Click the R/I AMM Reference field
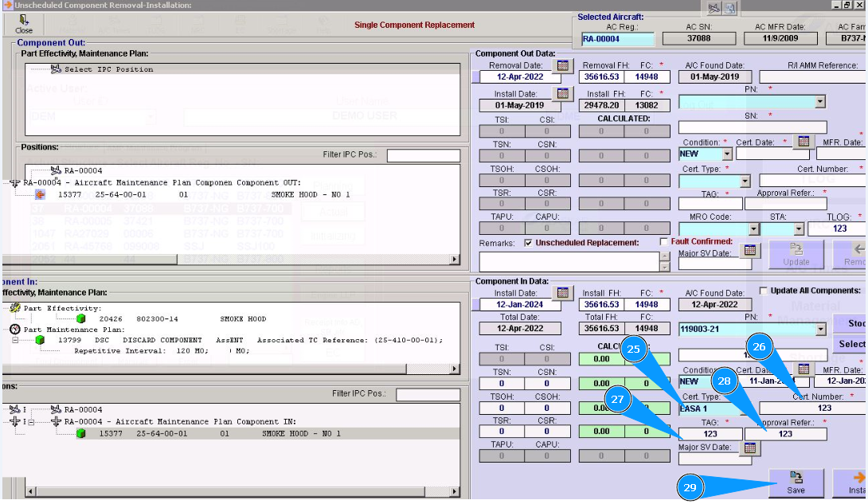 pyautogui.click(x=812, y=77)
